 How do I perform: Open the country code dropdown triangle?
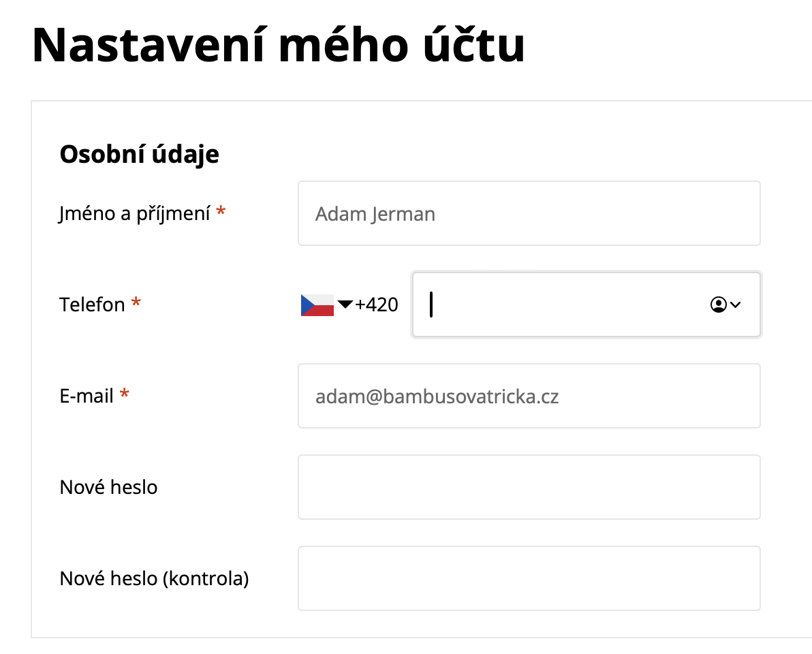(345, 304)
